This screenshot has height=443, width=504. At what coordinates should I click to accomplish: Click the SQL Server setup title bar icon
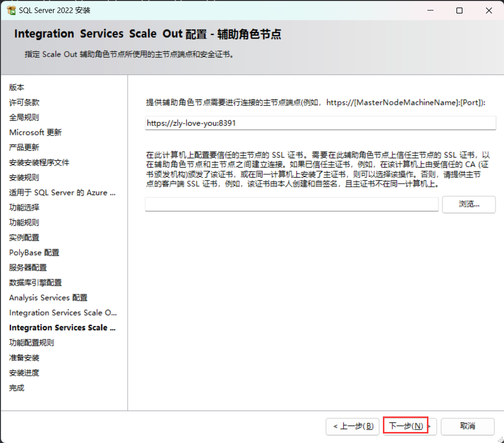[11, 11]
